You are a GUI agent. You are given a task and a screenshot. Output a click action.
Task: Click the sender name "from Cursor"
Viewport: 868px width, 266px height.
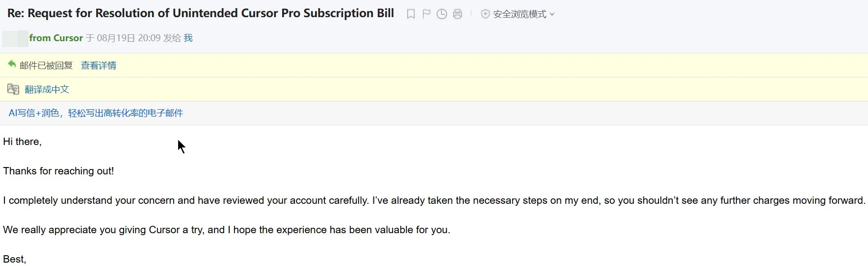click(56, 38)
